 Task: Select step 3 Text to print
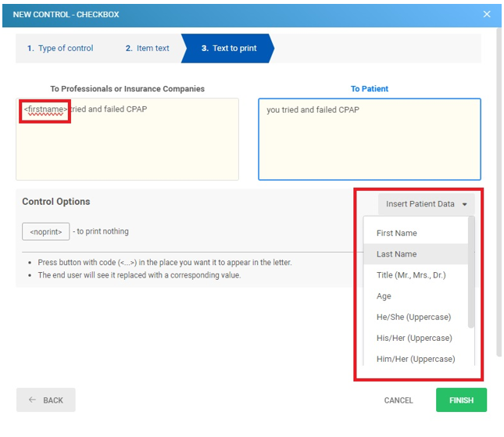tap(227, 48)
